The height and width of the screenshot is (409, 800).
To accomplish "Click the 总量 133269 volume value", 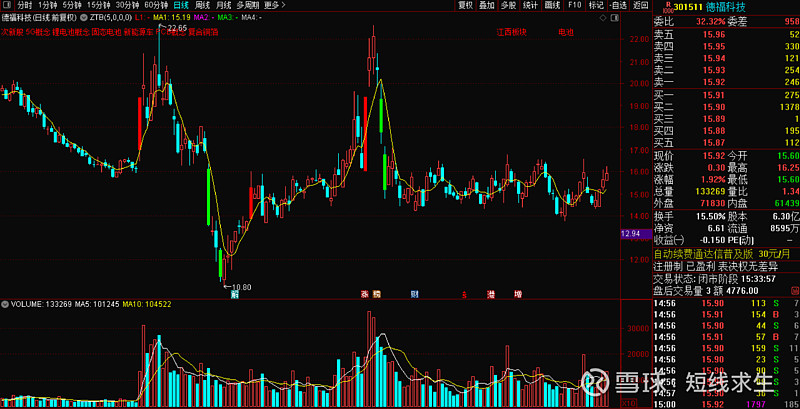I will (x=711, y=192).
